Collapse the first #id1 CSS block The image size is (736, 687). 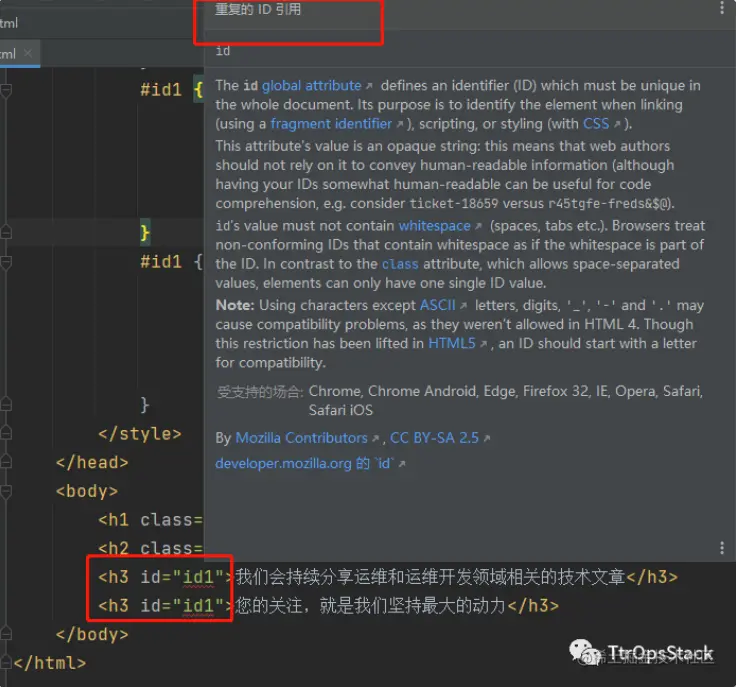[6, 90]
